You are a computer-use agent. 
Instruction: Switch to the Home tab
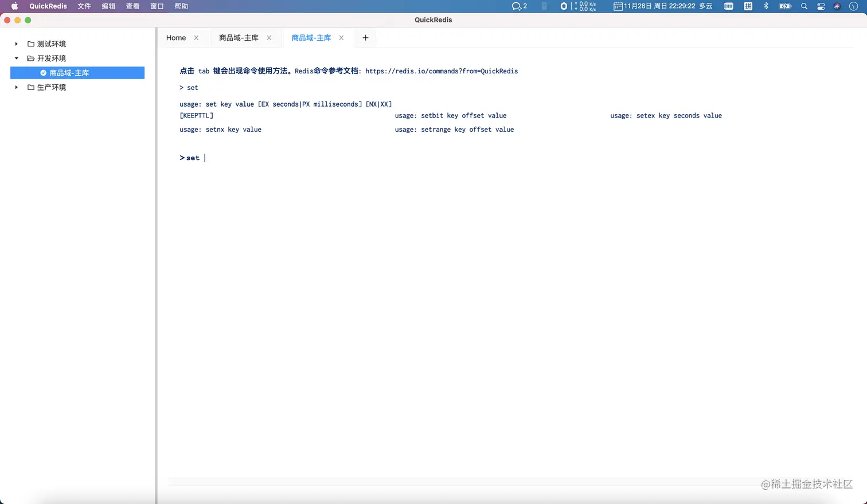176,38
